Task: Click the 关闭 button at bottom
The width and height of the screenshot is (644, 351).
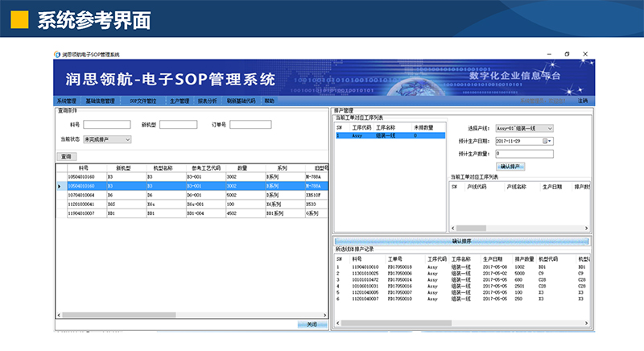Action: click(x=312, y=324)
